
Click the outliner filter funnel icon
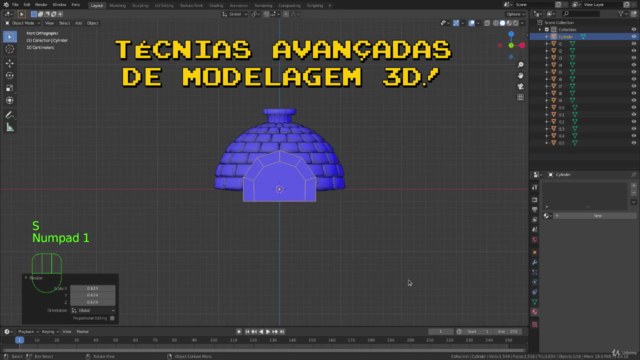(x=621, y=14)
